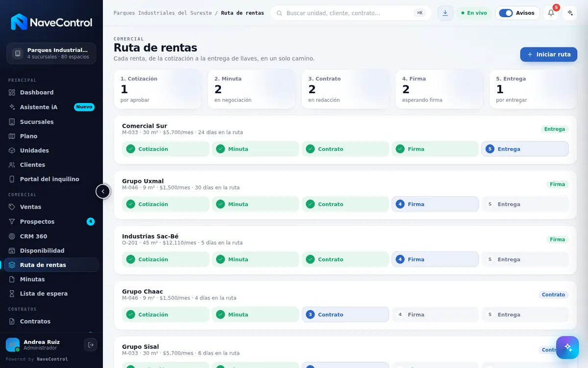Open the floating AI assistant button
Image resolution: width=588 pixels, height=368 pixels.
click(567, 347)
